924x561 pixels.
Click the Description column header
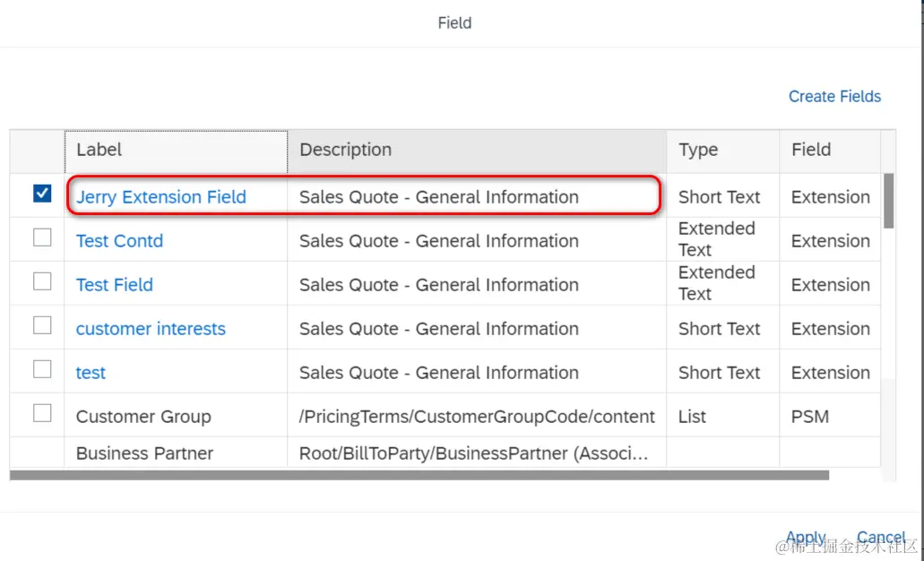pos(476,151)
